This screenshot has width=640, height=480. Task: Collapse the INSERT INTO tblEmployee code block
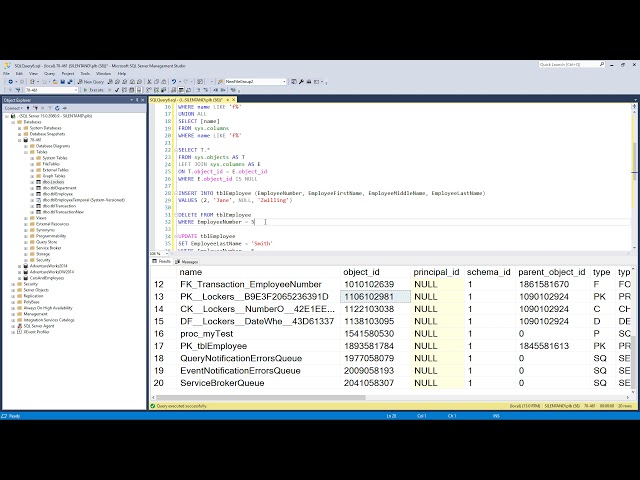(176, 193)
